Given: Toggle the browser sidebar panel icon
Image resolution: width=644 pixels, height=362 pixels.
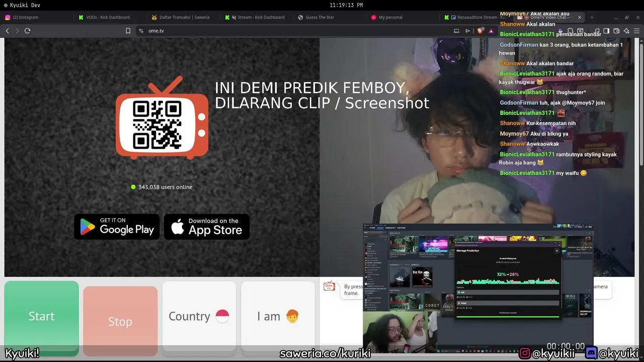Looking at the screenshot, I should coord(606,31).
